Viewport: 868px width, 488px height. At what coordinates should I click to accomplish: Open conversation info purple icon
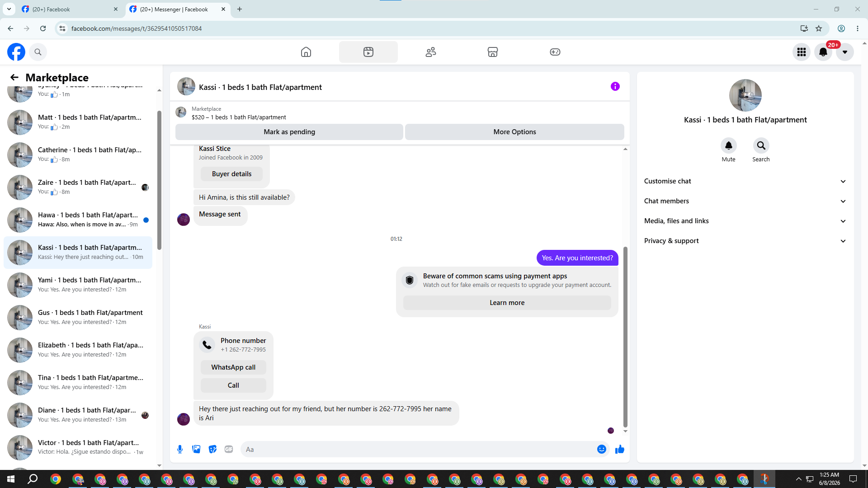[x=615, y=86]
